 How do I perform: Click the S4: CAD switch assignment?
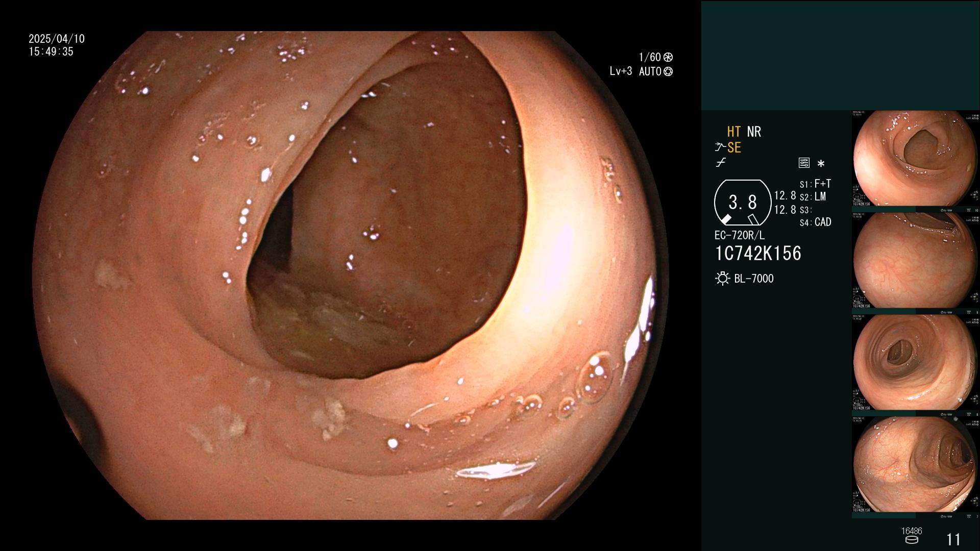click(x=815, y=222)
